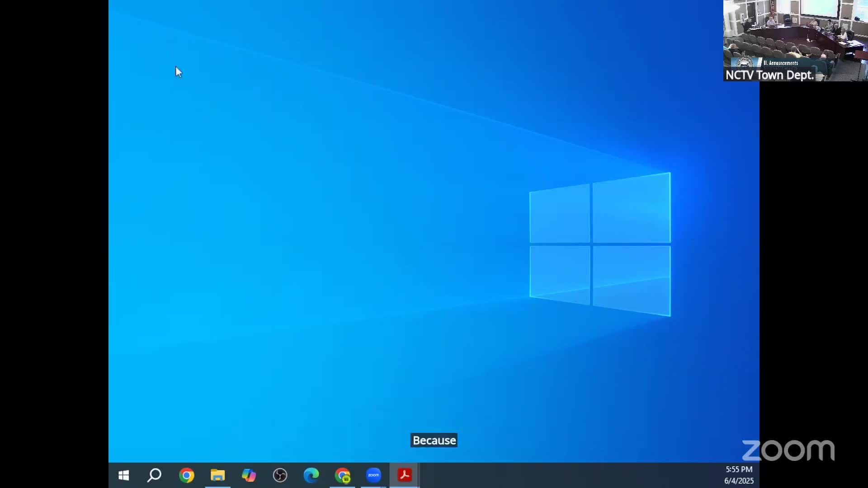Image resolution: width=868 pixels, height=488 pixels.
Task: Click the Zoom watermark logo
Action: (x=788, y=450)
